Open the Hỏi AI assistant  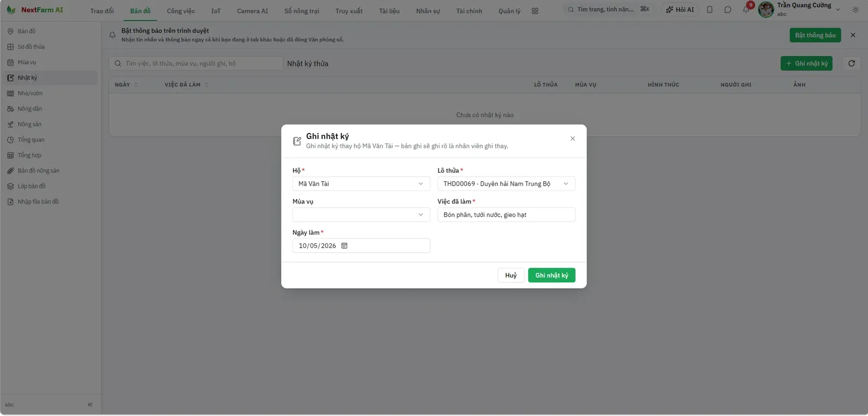(680, 10)
